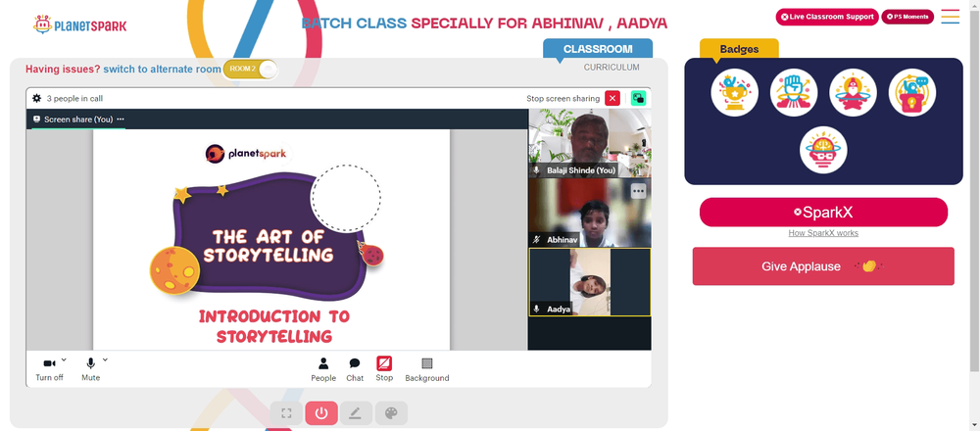Viewport: 980px width, 431px height.
Task: Open the color palette tool
Action: pyautogui.click(x=391, y=413)
